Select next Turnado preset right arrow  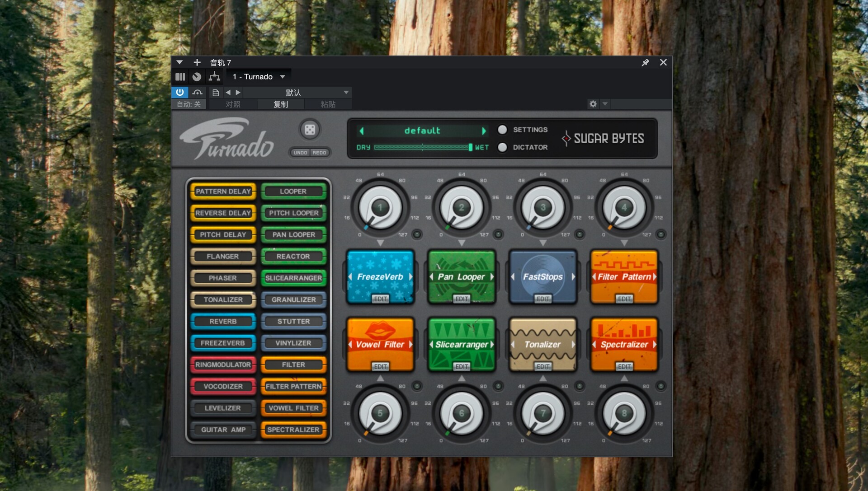coord(484,131)
